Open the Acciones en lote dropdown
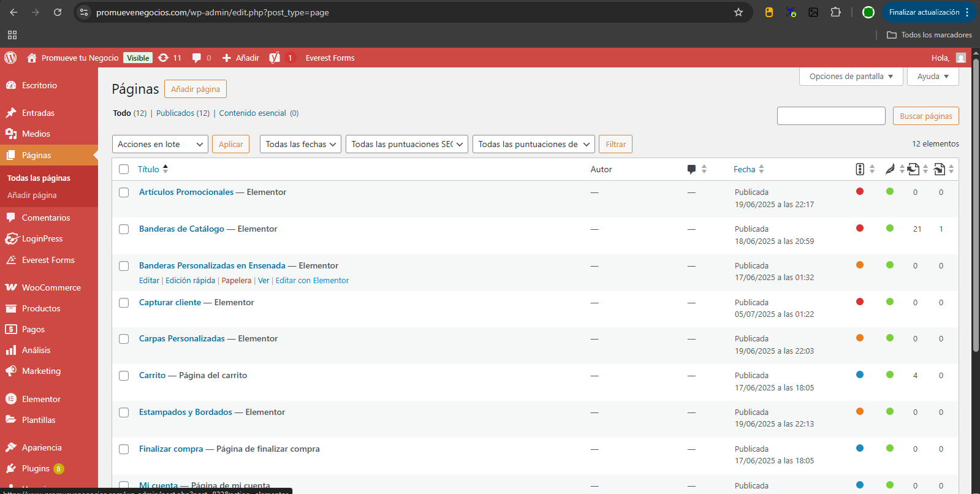The image size is (980, 494). coord(160,144)
